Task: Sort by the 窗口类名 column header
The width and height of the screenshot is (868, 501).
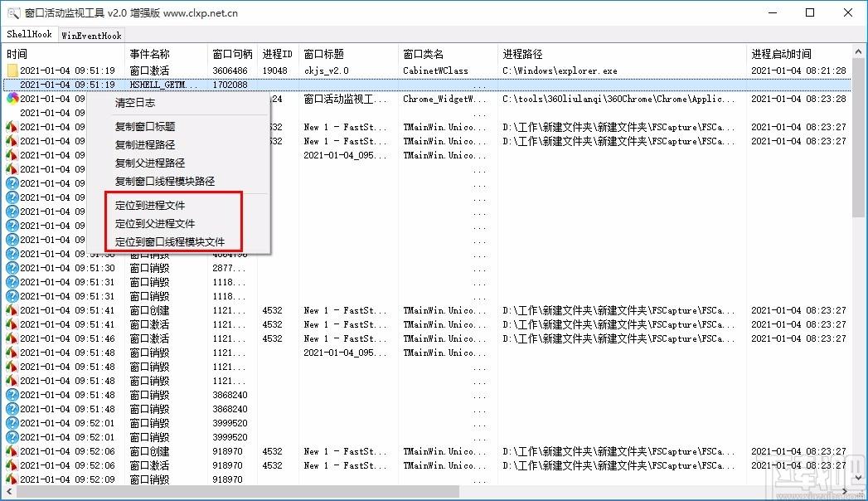Action: click(449, 54)
